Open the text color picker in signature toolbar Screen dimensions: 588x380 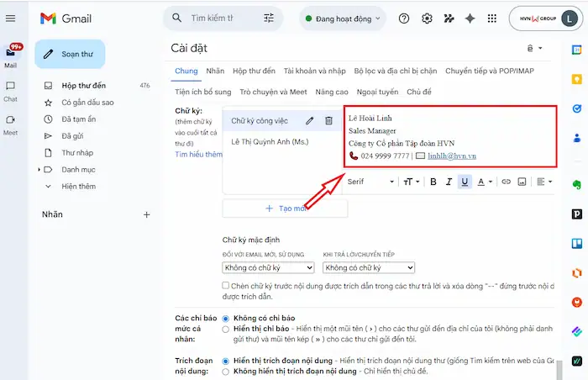tap(486, 182)
